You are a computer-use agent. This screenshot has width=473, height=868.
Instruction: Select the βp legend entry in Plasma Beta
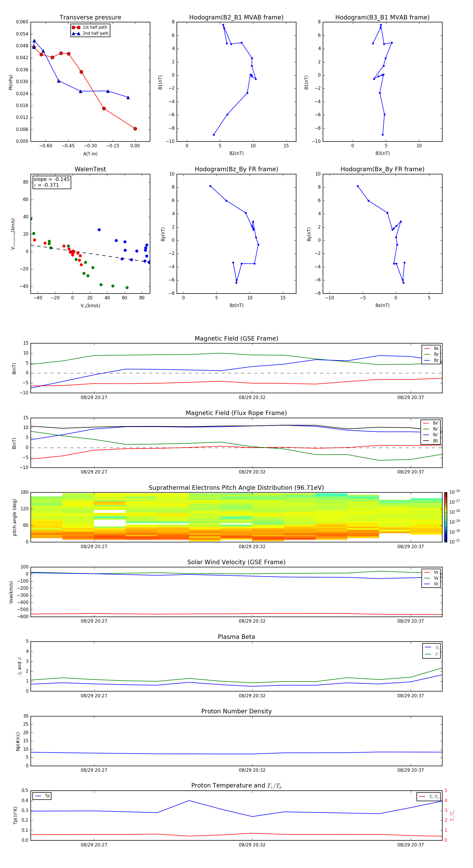(431, 647)
